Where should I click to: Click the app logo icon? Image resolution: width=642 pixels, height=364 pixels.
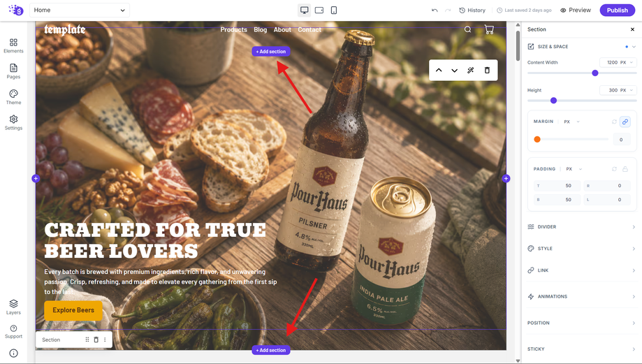[x=16, y=10]
